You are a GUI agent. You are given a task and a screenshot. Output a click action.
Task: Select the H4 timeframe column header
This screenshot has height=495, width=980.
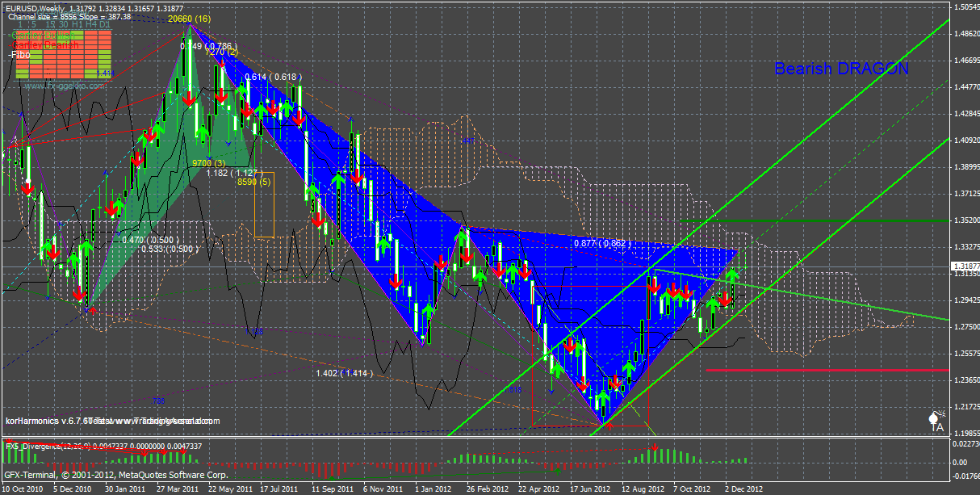pyautogui.click(x=91, y=24)
